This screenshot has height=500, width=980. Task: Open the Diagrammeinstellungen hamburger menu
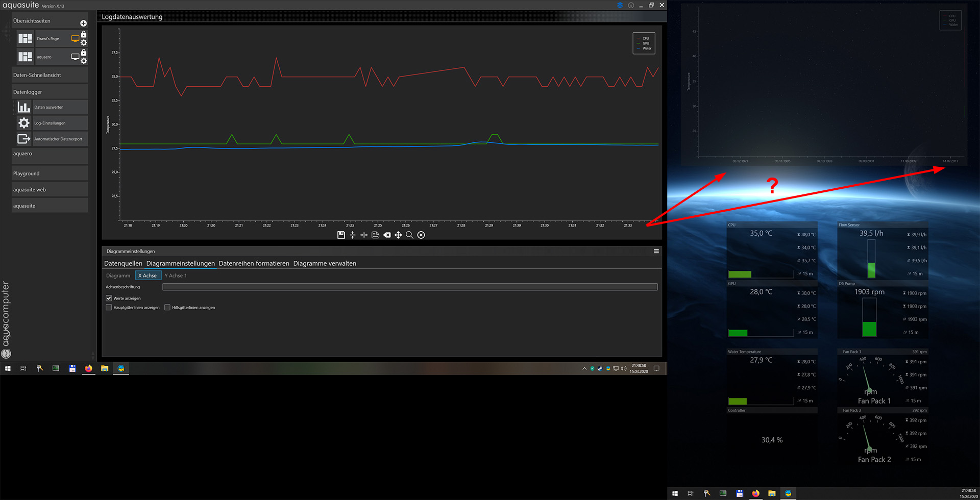click(656, 251)
